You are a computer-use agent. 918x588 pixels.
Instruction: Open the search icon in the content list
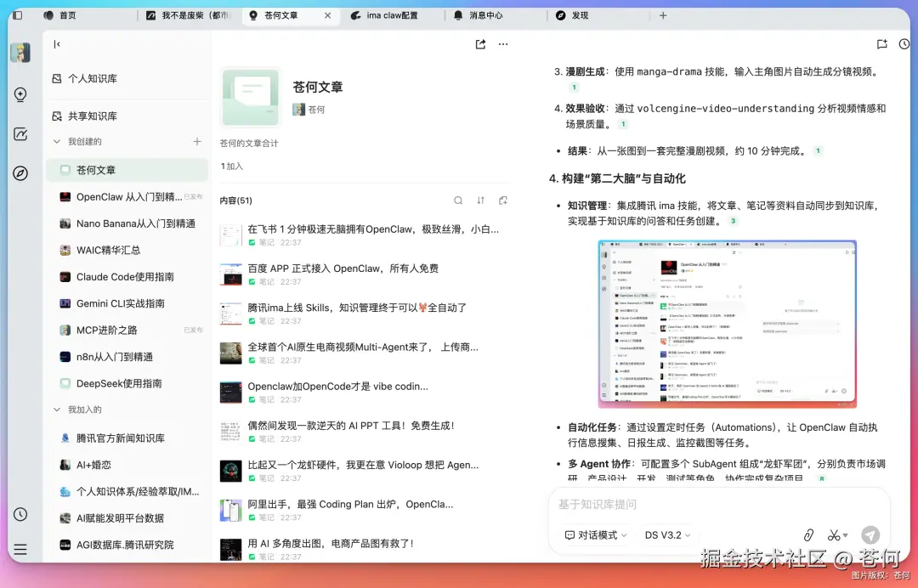click(x=458, y=200)
